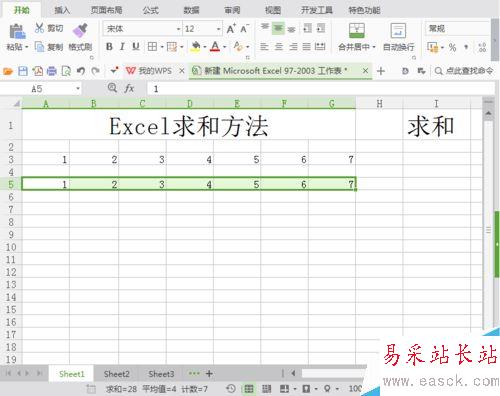Screen dimensions: 500x396
Task: Switch to 我的WPS document tab
Action: (149, 71)
